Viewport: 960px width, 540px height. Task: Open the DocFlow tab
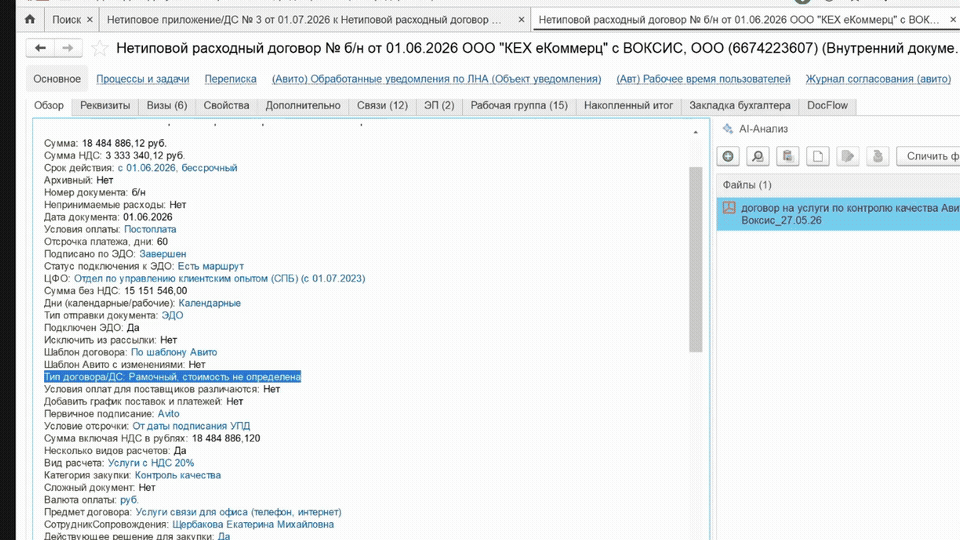point(827,105)
